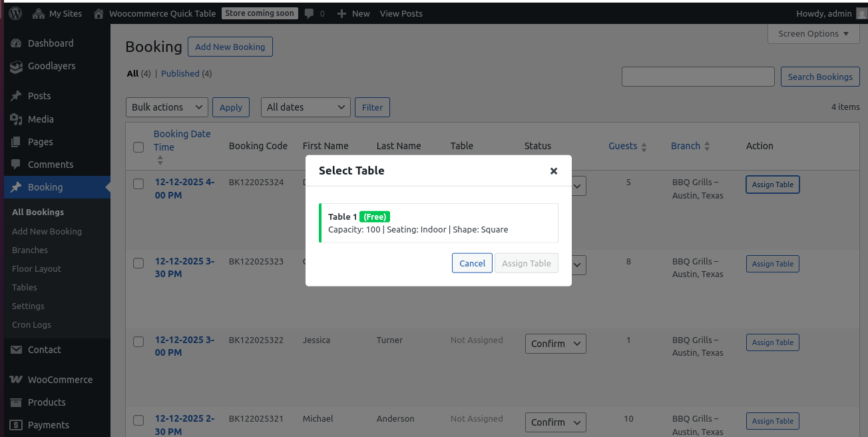Open the Dashboard sidebar icon
The image size is (868, 437).
(x=17, y=43)
